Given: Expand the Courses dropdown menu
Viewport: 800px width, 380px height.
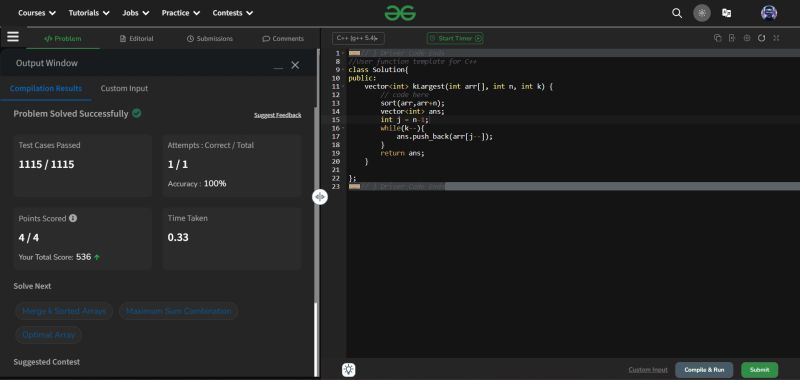Looking at the screenshot, I should pyautogui.click(x=37, y=13).
